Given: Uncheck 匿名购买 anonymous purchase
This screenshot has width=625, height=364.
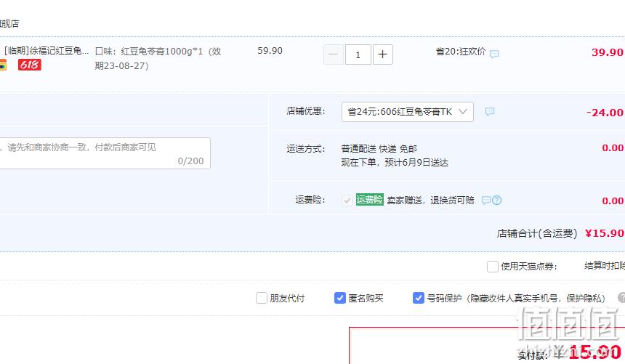Looking at the screenshot, I should pos(339,298).
